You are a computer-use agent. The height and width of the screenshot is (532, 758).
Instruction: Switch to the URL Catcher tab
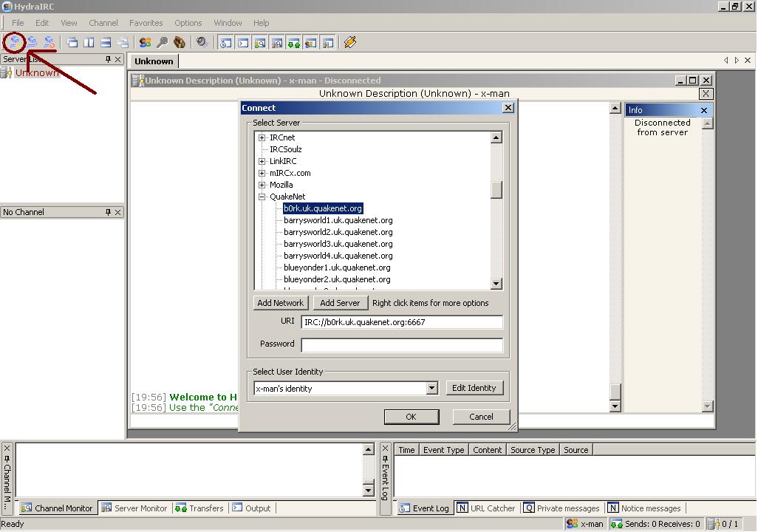click(486, 508)
